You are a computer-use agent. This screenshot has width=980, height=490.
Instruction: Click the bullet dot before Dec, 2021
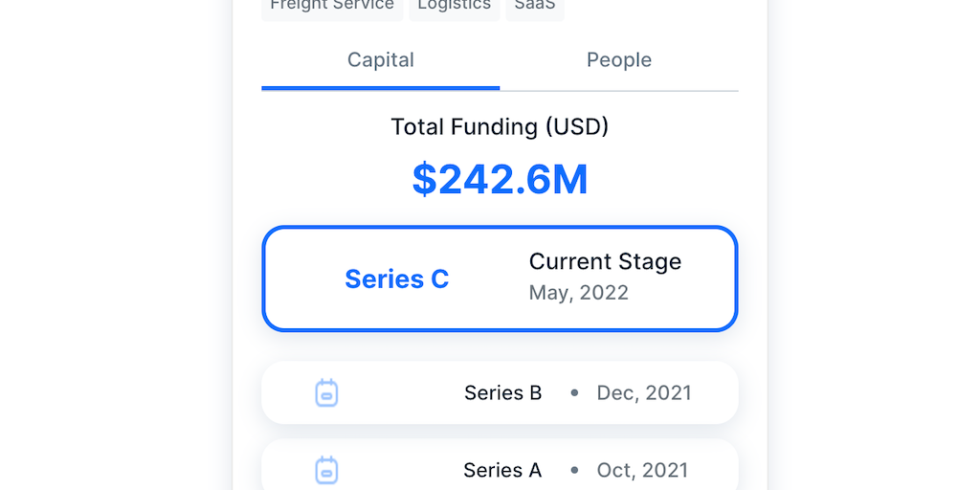point(574,392)
